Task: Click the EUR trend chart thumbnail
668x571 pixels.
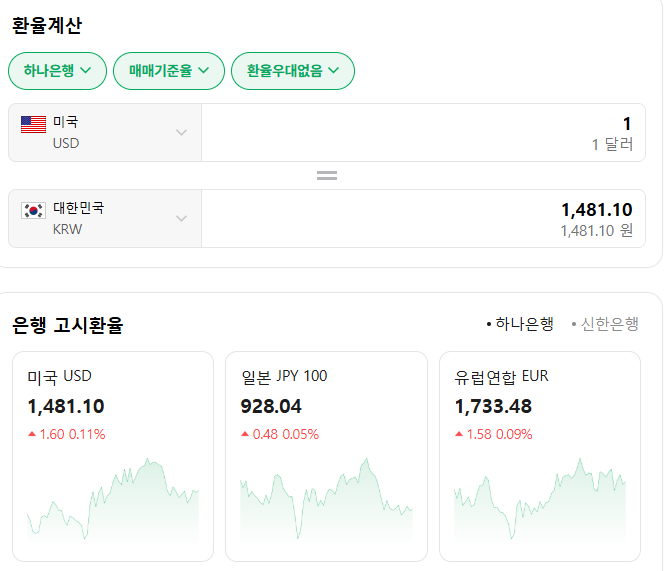Action: 540,500
